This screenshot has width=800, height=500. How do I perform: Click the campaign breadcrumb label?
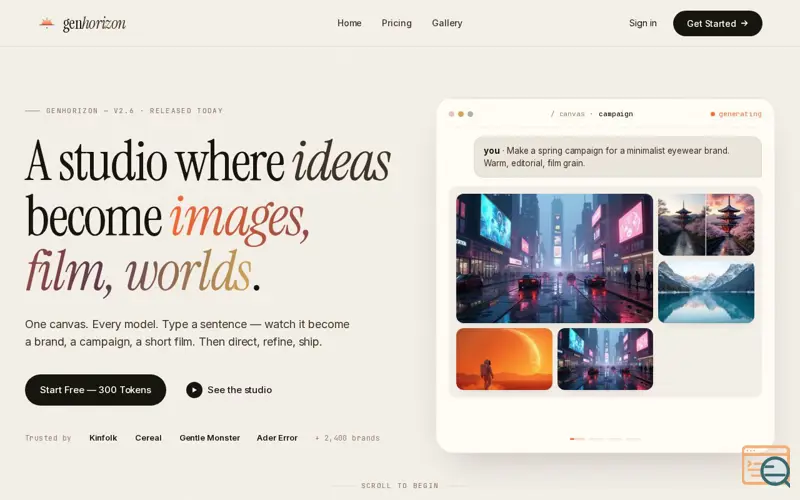[x=615, y=114]
